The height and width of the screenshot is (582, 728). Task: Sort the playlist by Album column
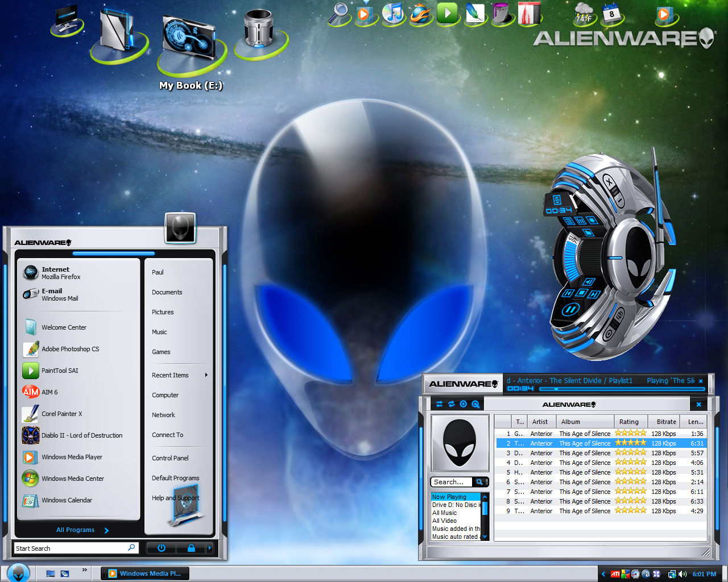click(x=586, y=422)
